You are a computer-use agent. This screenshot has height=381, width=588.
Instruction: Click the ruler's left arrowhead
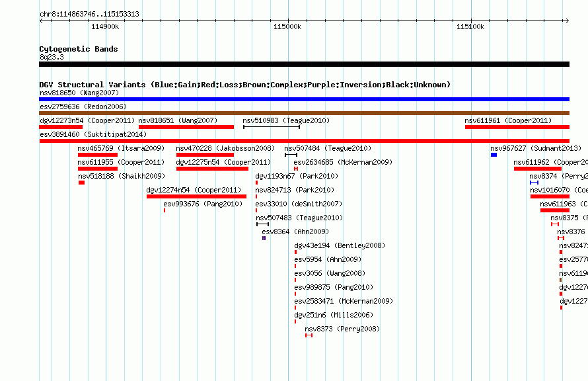pyautogui.click(x=41, y=21)
